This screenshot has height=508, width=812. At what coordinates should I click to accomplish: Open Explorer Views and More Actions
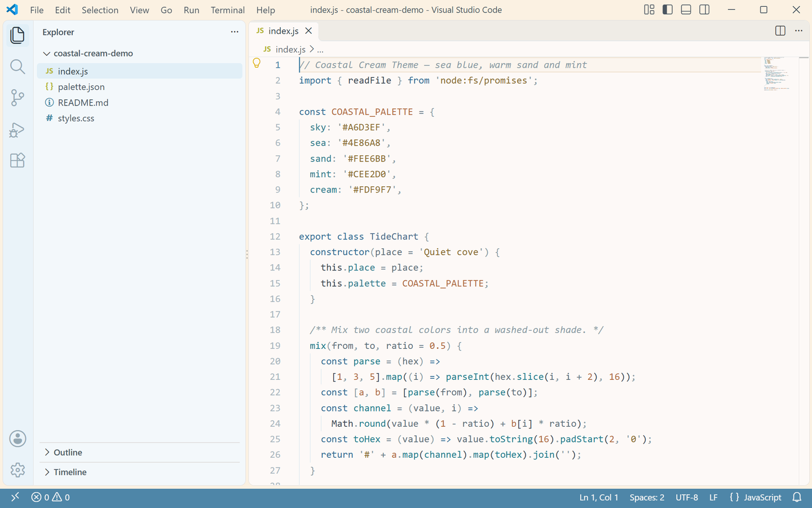[x=235, y=32]
